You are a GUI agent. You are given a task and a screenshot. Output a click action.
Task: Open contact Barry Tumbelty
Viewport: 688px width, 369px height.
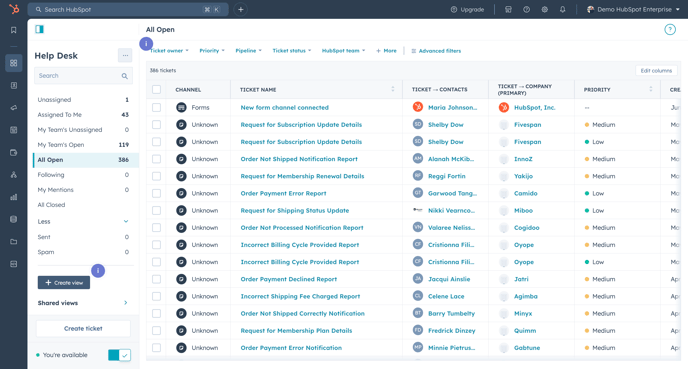[x=452, y=313]
